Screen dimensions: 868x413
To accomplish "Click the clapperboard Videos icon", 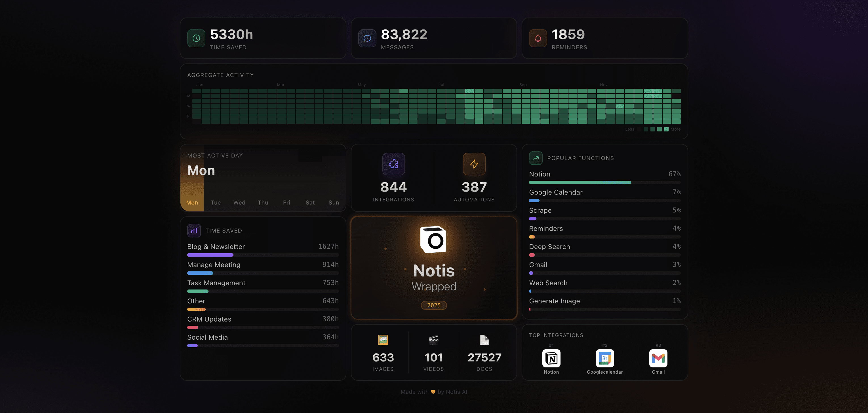I will 433,340.
